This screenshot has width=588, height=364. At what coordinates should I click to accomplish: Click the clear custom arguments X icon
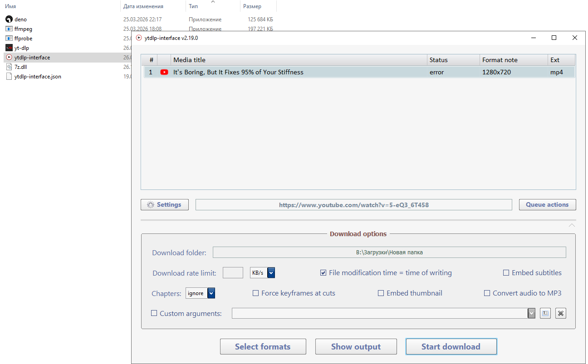pyautogui.click(x=561, y=313)
